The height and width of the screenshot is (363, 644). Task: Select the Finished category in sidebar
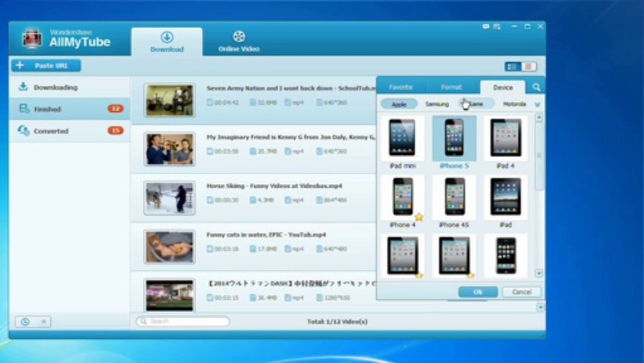coord(69,109)
